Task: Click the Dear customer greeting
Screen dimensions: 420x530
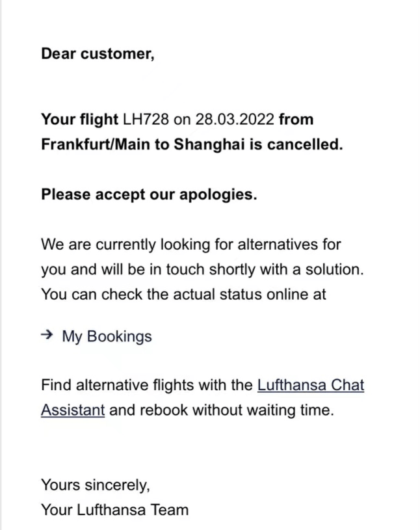Action: 98,53
